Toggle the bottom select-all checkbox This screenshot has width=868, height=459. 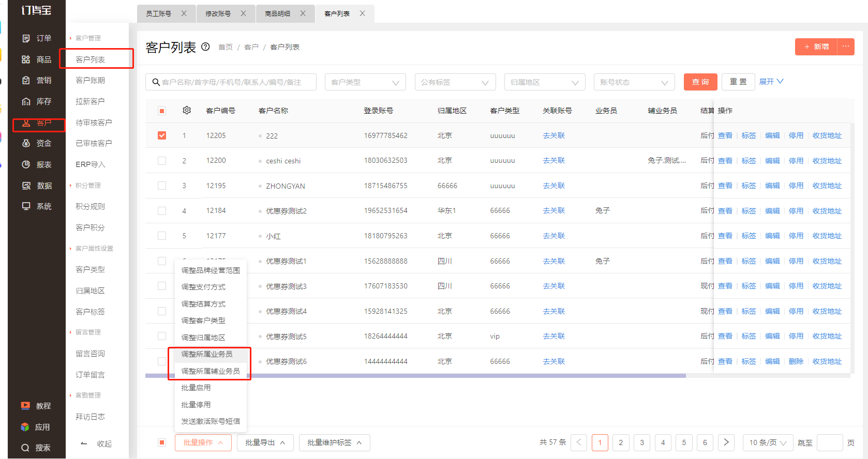click(x=162, y=442)
